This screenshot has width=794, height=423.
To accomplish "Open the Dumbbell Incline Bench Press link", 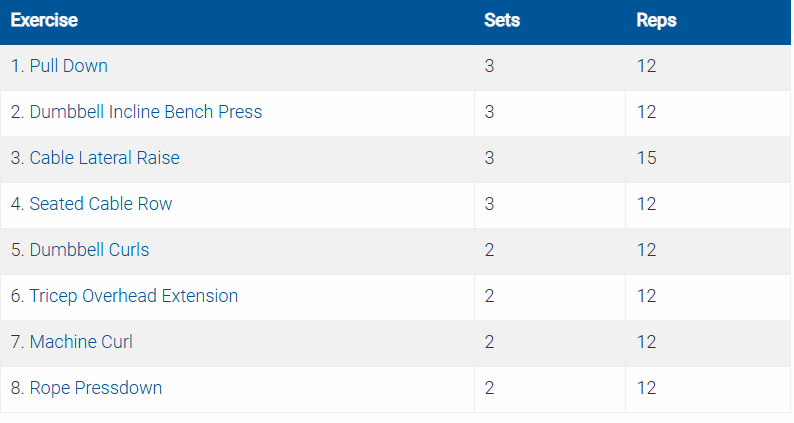I will (x=145, y=112).
